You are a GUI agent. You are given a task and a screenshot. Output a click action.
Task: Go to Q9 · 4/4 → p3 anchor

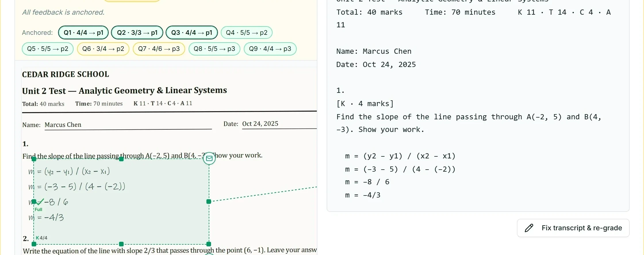coord(270,49)
